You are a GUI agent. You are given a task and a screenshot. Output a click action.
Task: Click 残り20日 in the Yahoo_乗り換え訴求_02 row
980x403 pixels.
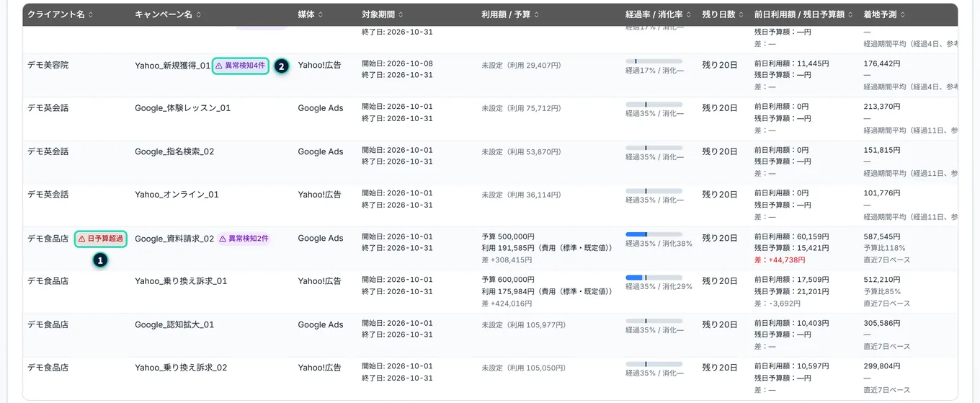[720, 368]
